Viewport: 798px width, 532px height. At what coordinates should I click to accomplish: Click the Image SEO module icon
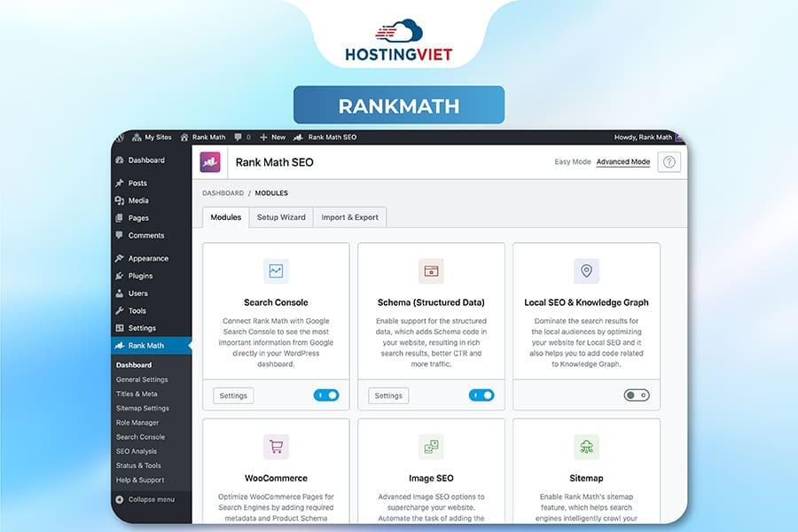pyautogui.click(x=431, y=447)
